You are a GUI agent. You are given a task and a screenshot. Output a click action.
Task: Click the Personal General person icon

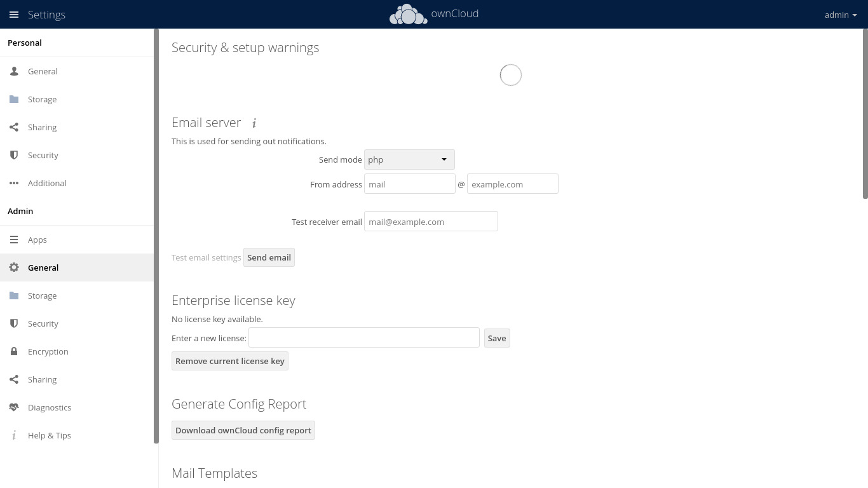[14, 71]
